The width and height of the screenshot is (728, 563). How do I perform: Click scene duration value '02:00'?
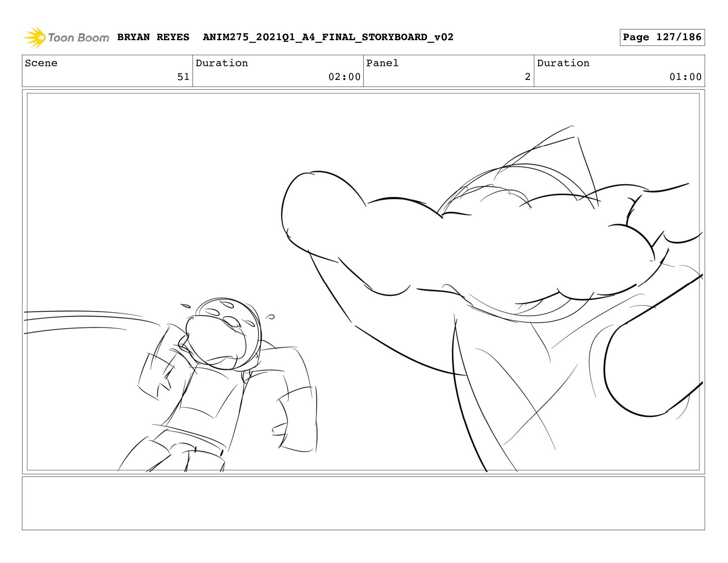pyautogui.click(x=344, y=77)
